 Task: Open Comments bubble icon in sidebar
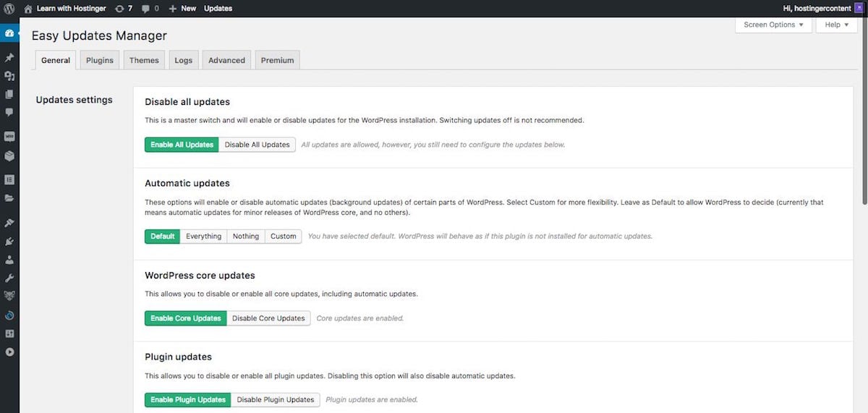9,112
